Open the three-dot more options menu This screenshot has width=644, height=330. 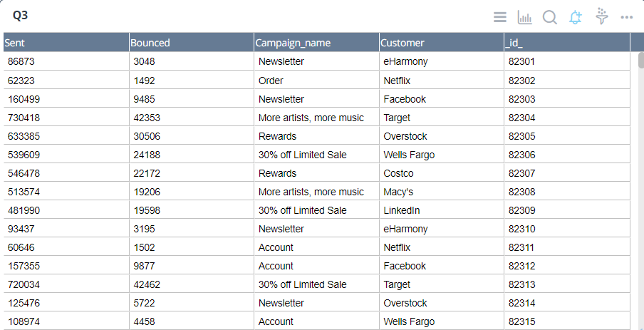[627, 17]
